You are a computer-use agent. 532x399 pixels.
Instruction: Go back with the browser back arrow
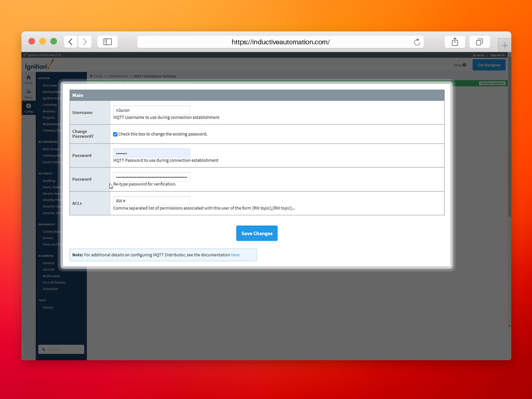[71, 42]
